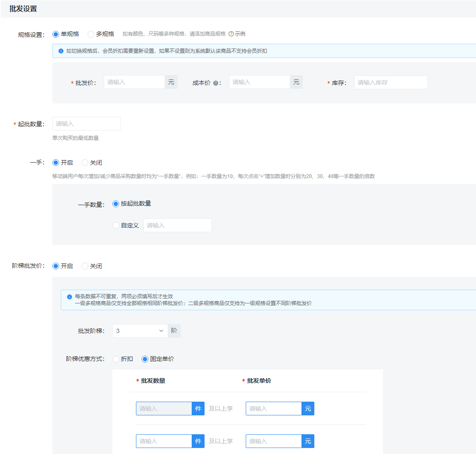Click the 阶 button next to tier dropdown

click(x=174, y=330)
